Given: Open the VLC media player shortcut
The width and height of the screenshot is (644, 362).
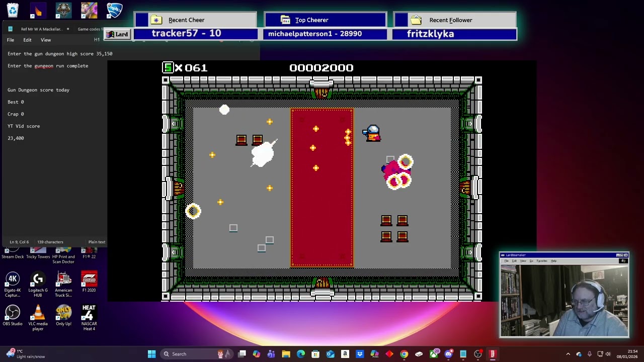Looking at the screenshot, I should (x=38, y=318).
